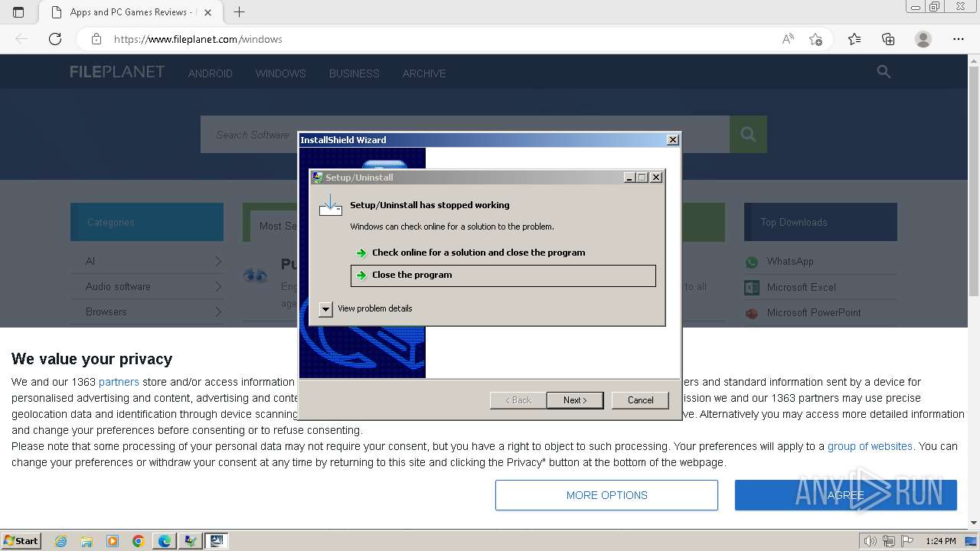Click the network tray icon

click(x=889, y=541)
